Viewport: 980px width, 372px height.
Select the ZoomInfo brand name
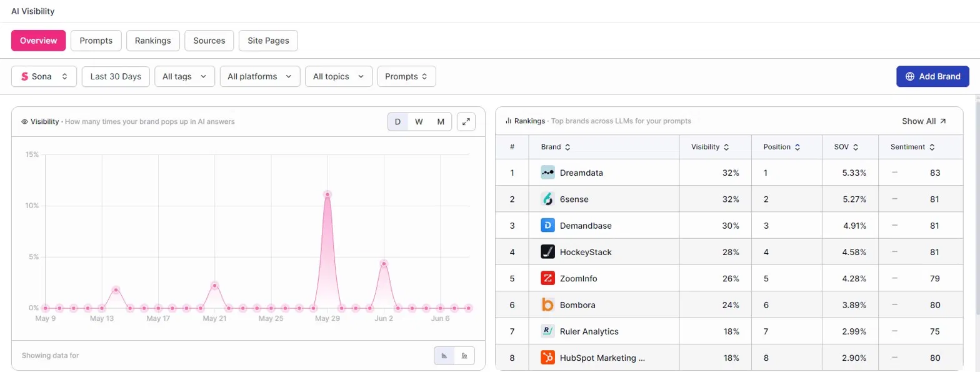click(x=579, y=278)
